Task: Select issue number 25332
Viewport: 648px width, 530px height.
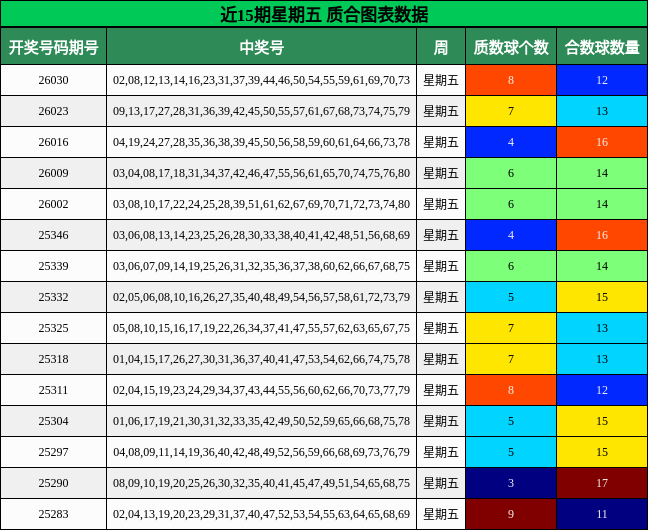Action: click(53, 297)
